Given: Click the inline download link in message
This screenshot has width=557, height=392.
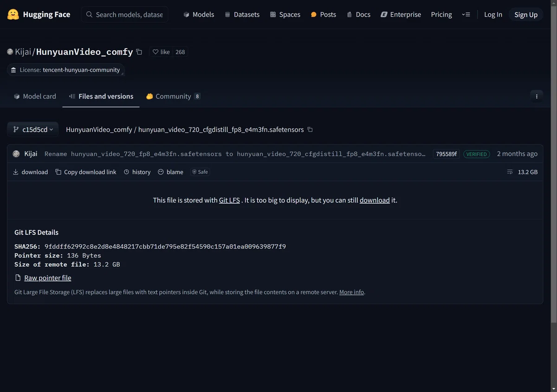Looking at the screenshot, I should [x=375, y=200].
